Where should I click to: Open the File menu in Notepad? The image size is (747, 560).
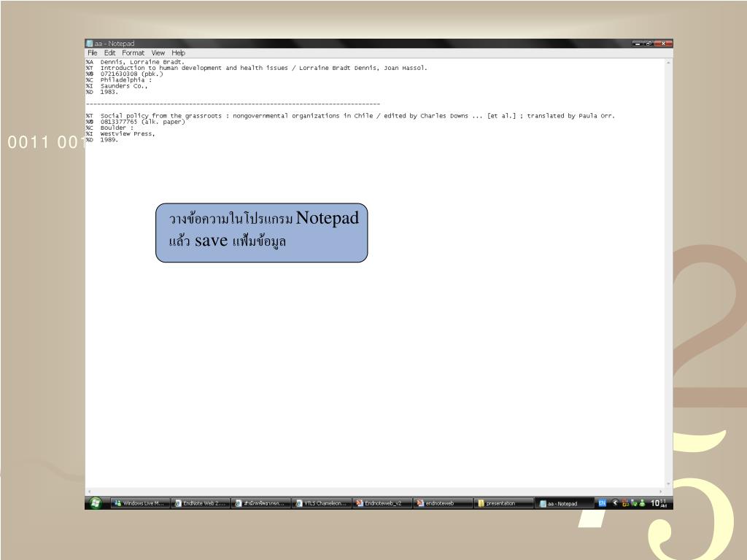(x=93, y=52)
